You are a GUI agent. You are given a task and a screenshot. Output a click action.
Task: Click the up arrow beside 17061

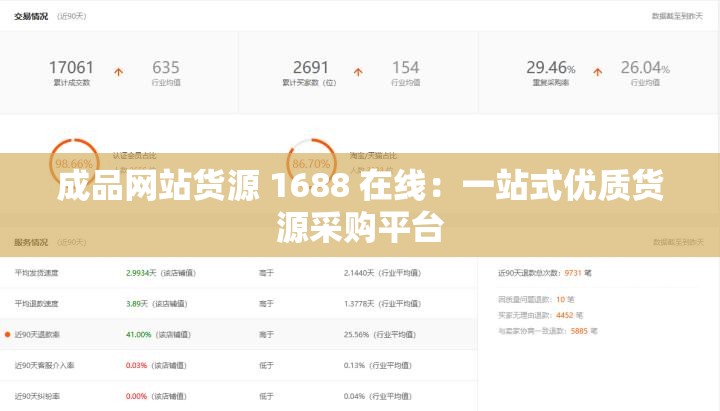118,72
